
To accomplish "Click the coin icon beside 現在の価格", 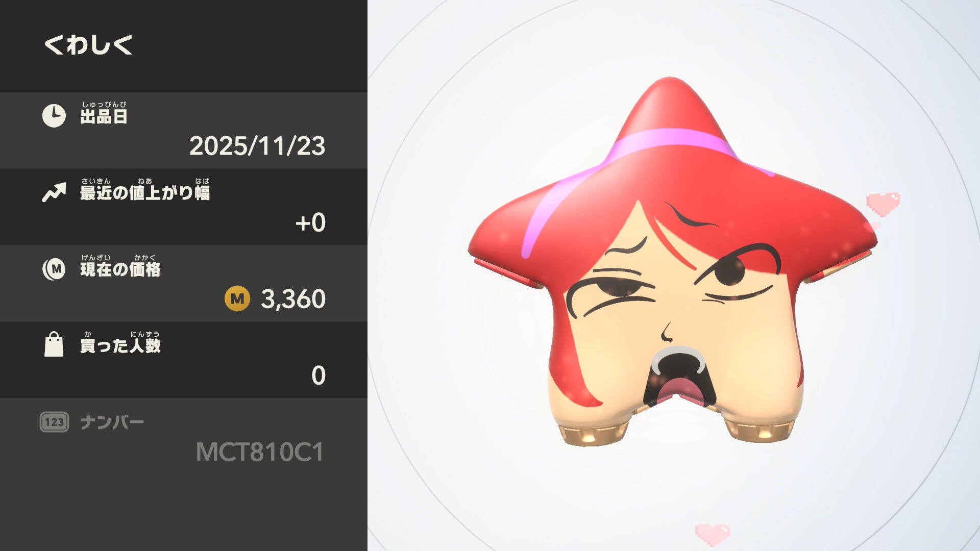I will tap(54, 269).
